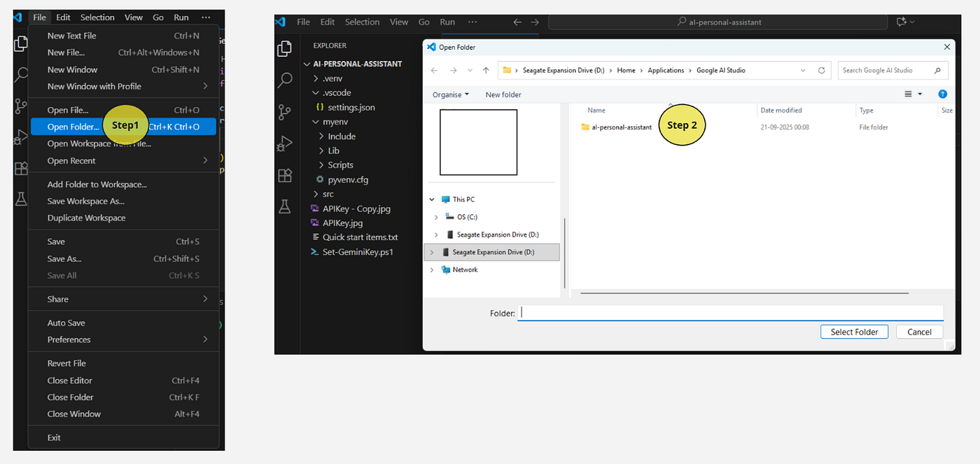Open Copilot chat icon in VS Code title bar

pyautogui.click(x=902, y=22)
